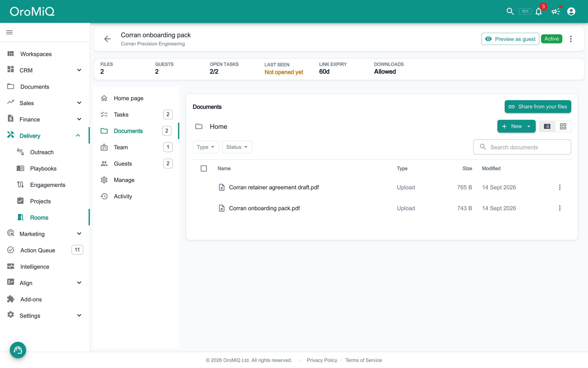This screenshot has width=588, height=368.
Task: Open the Status filter dropdown
Action: tap(237, 147)
